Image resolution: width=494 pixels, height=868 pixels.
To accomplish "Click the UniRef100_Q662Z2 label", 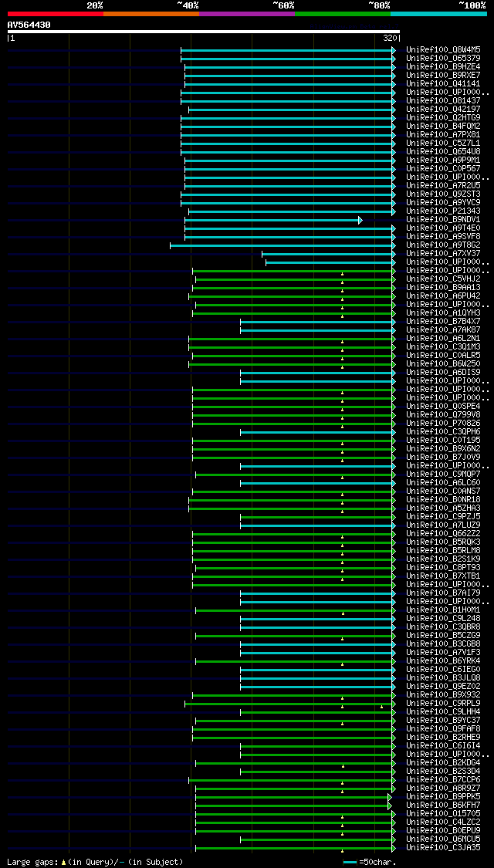I will [x=443, y=534].
